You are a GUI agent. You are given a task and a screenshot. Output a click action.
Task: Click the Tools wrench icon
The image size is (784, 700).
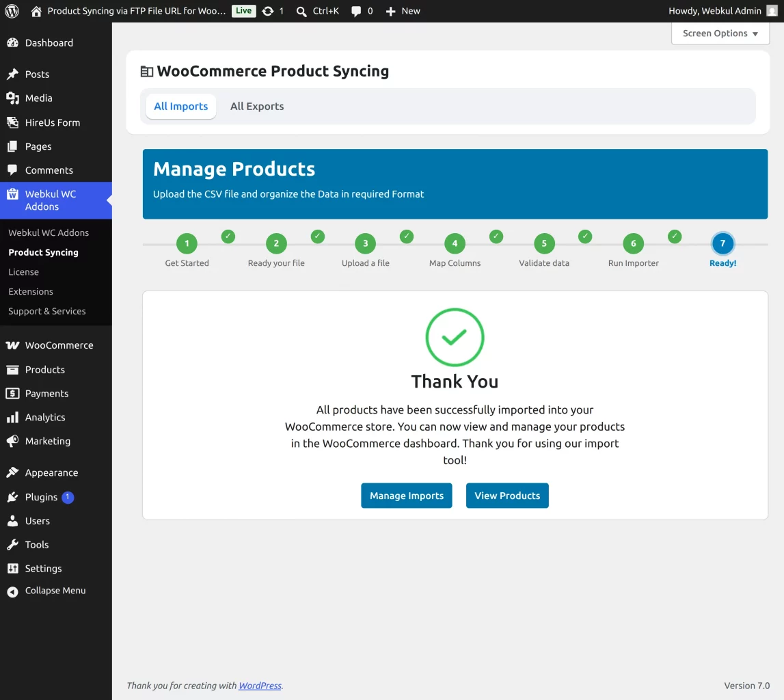tap(12, 545)
